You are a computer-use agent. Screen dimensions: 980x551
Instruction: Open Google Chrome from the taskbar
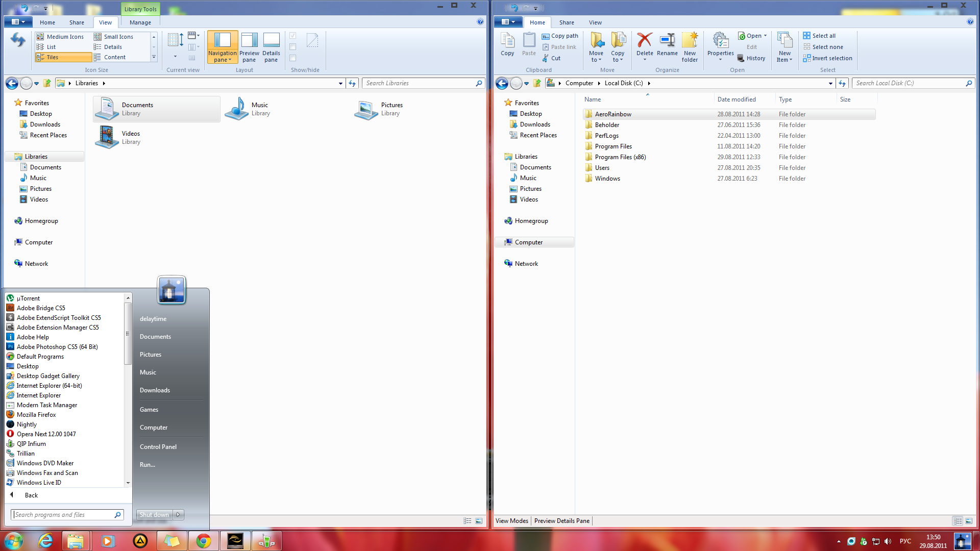pyautogui.click(x=204, y=541)
